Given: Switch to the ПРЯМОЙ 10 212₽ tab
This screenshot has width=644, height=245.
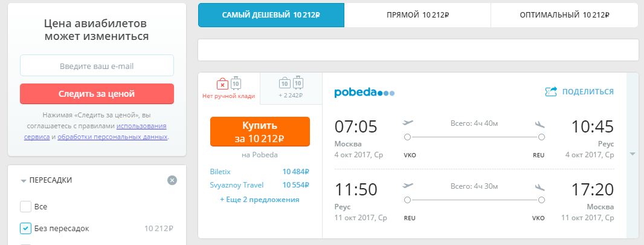Looking at the screenshot, I should pos(417,15).
